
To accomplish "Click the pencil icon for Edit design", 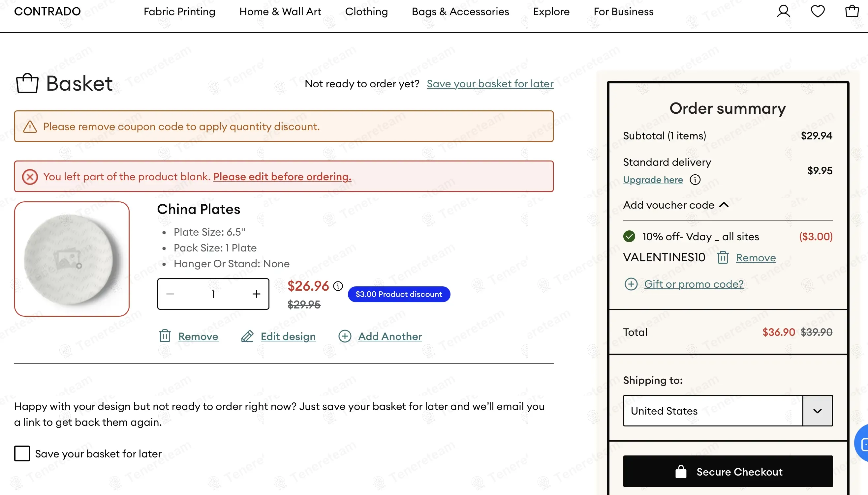I will click(247, 336).
